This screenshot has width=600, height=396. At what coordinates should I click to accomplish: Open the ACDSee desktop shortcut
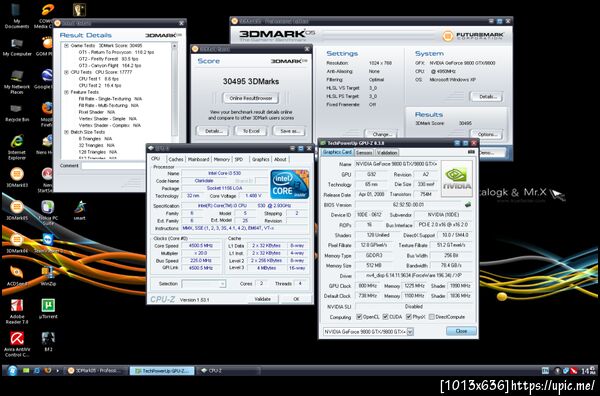pyautogui.click(x=16, y=275)
